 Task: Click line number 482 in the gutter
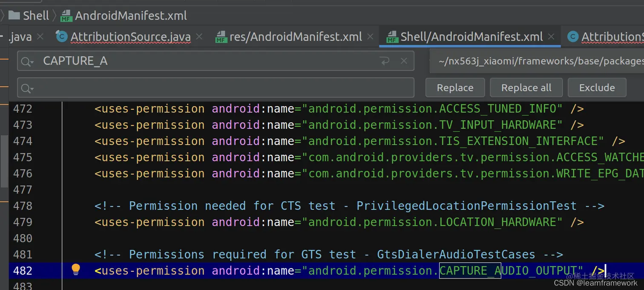[23, 271]
